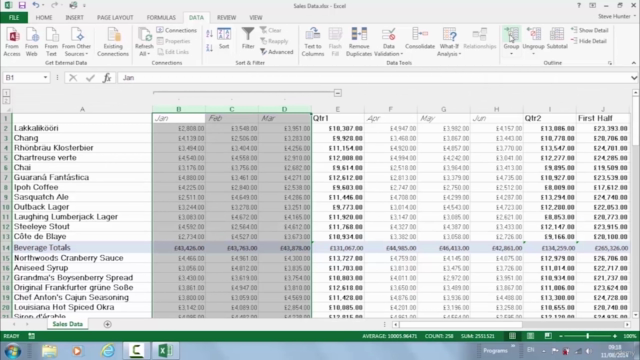Screen dimensions: 640x360
Task: Click the From Access icon
Action: coord(12,42)
